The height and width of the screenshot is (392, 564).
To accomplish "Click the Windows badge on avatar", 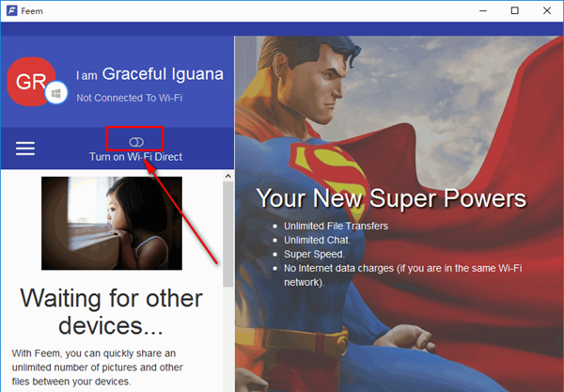I will (56, 93).
